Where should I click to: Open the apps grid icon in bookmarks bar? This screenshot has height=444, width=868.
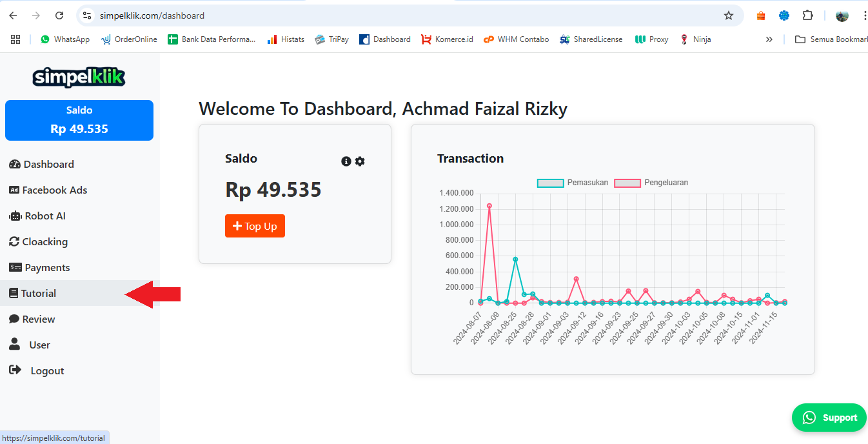[x=15, y=39]
